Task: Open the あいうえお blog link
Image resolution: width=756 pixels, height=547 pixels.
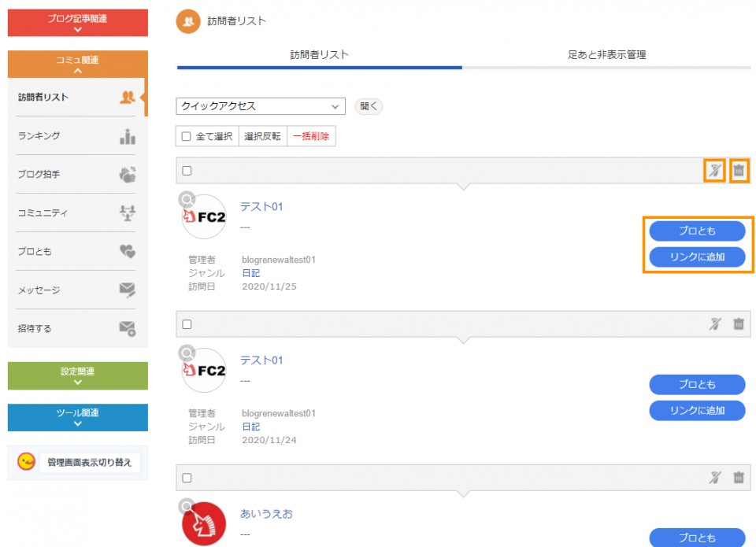Action: click(266, 514)
